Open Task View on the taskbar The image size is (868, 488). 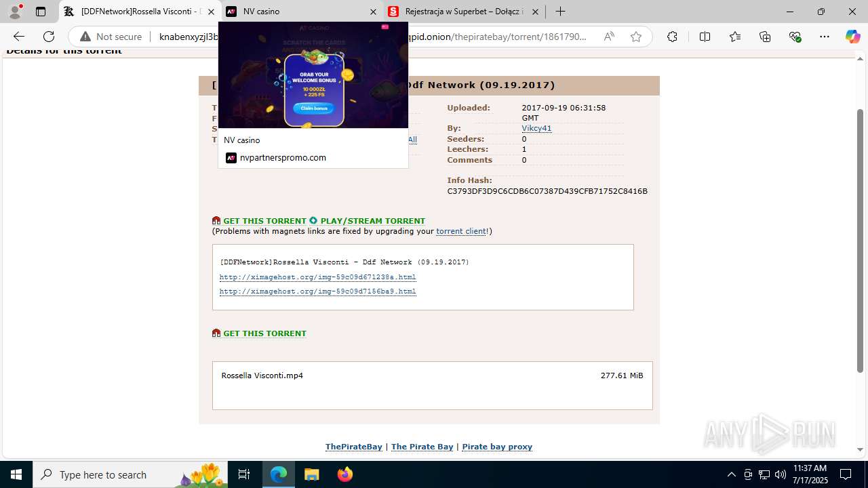[245, 474]
